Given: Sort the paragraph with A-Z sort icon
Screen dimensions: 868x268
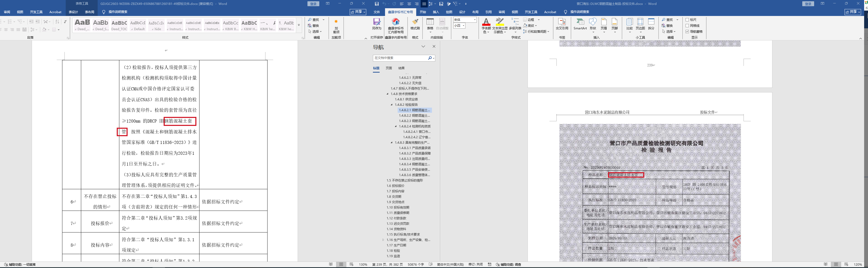Looking at the screenshot, I should coord(57,22).
